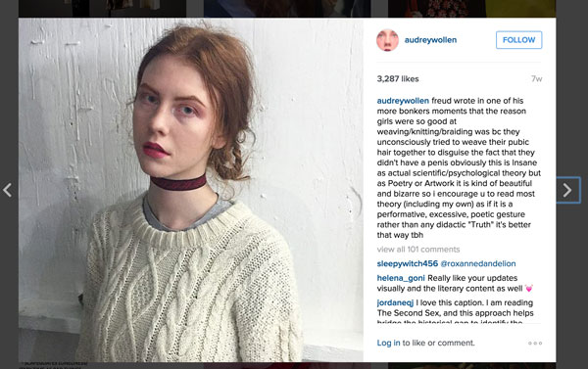Viewport: 588px width, 369px height.
Task: Click background thumbnail at top right
Action: 471,9
